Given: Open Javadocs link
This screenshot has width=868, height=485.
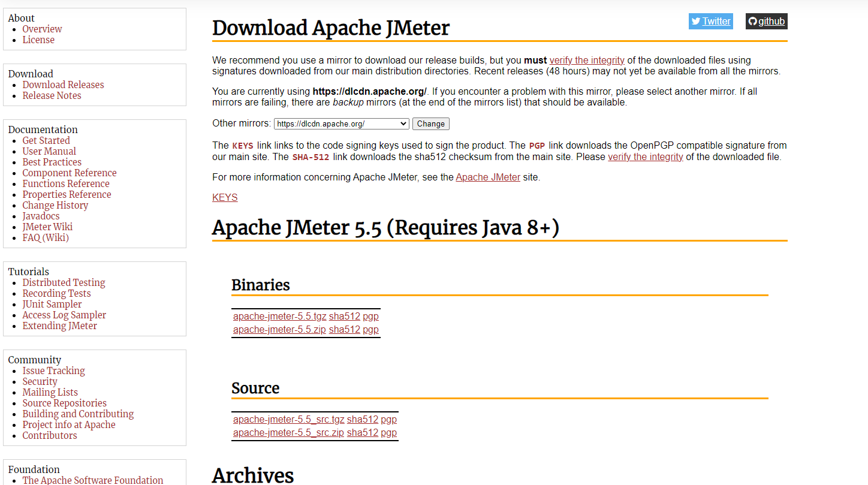Looking at the screenshot, I should (41, 216).
